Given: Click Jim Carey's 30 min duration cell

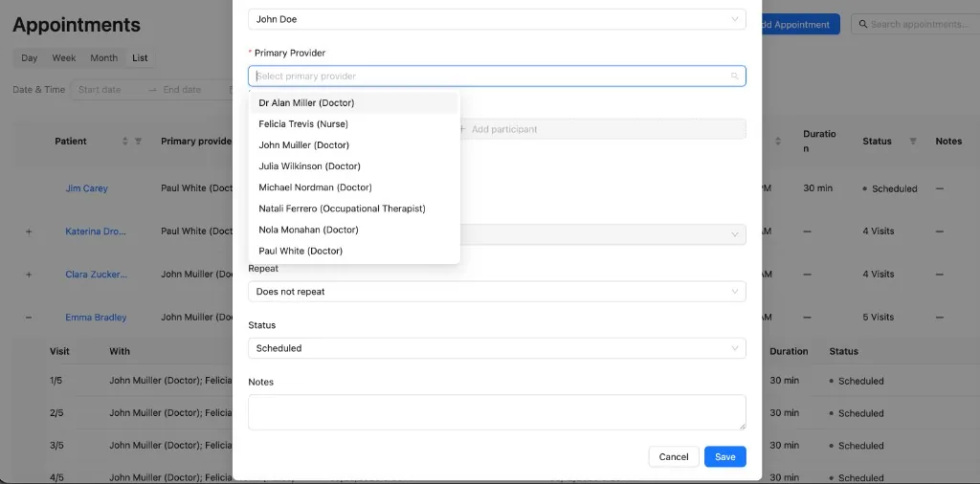Looking at the screenshot, I should coord(817,188).
